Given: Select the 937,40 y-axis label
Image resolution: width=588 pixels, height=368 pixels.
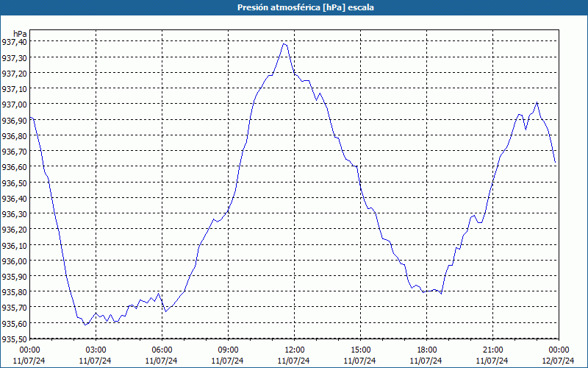Looking at the screenshot, I should (x=14, y=42).
